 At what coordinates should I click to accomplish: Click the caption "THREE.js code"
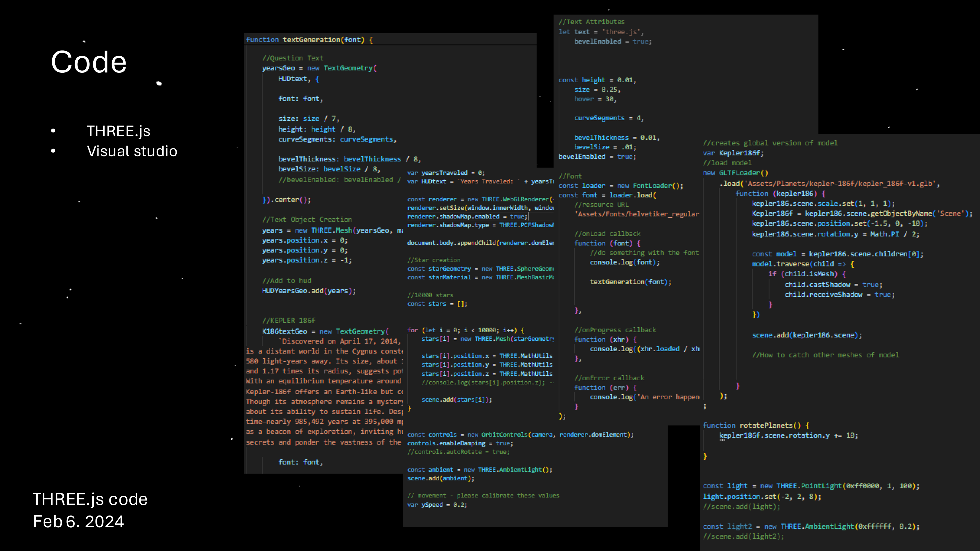(90, 499)
